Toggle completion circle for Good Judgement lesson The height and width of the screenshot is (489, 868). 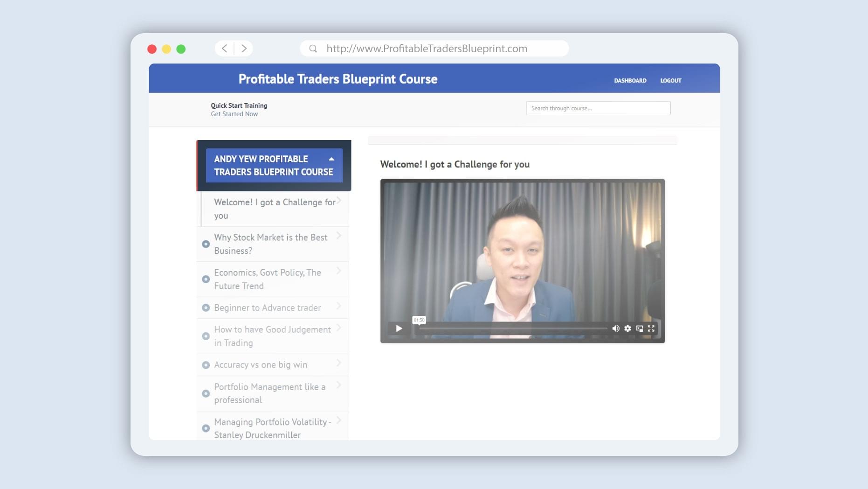(206, 336)
